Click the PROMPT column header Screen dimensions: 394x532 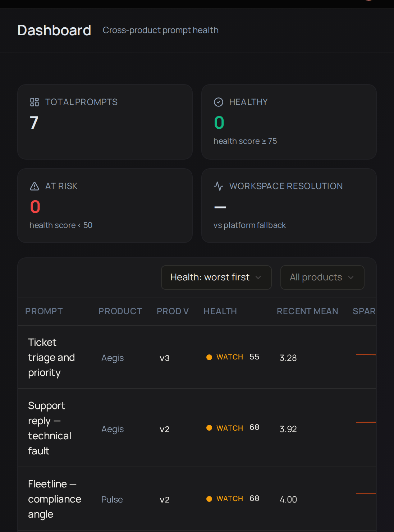pos(44,311)
